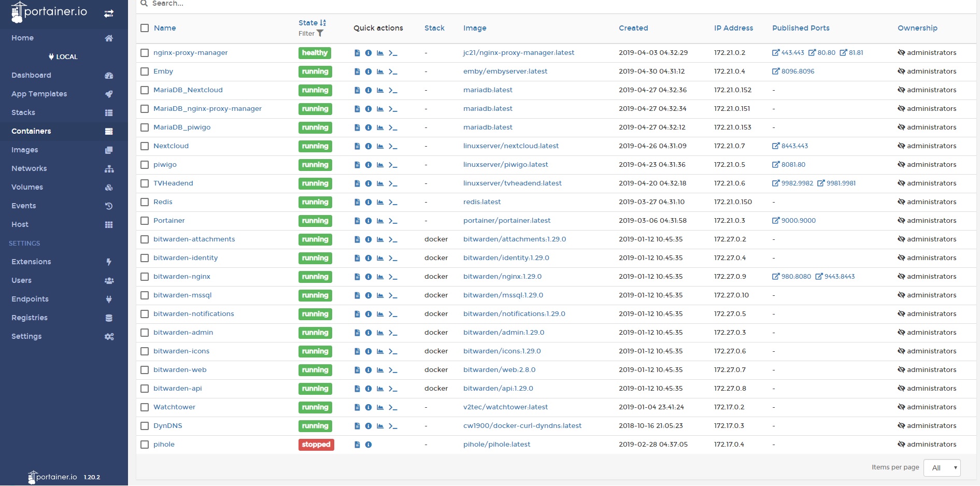Open console icon for bitwarden-admin
Image resolution: width=980 pixels, height=486 pixels.
click(393, 333)
